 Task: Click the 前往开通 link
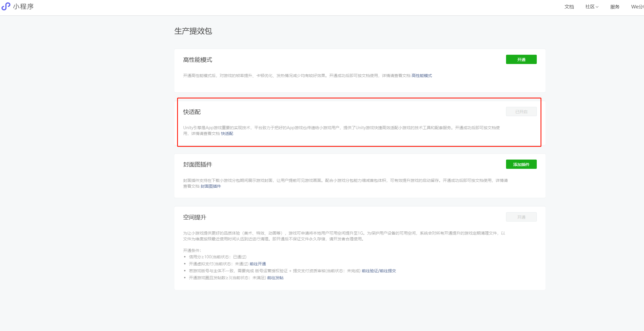click(x=258, y=264)
